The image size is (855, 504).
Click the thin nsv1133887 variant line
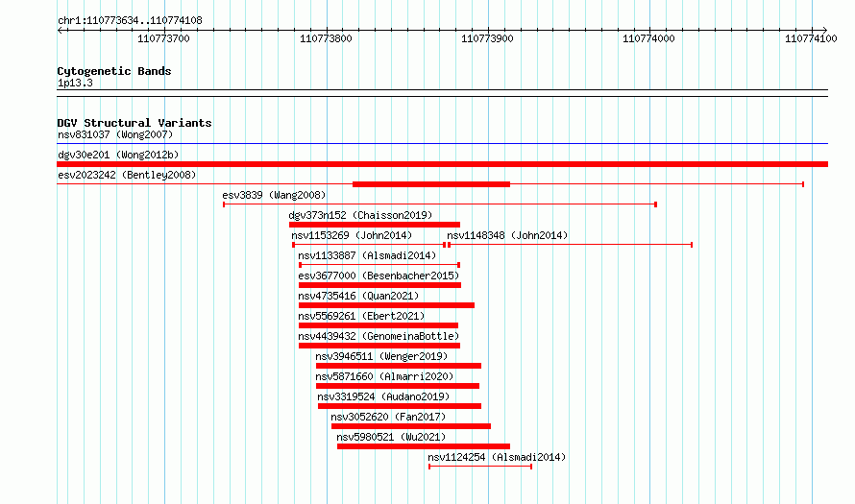(379, 265)
